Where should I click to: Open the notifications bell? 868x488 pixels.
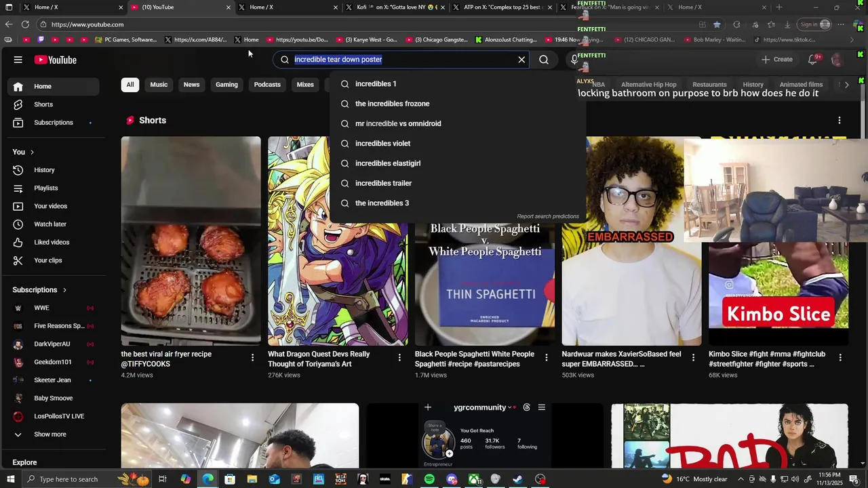click(x=812, y=60)
